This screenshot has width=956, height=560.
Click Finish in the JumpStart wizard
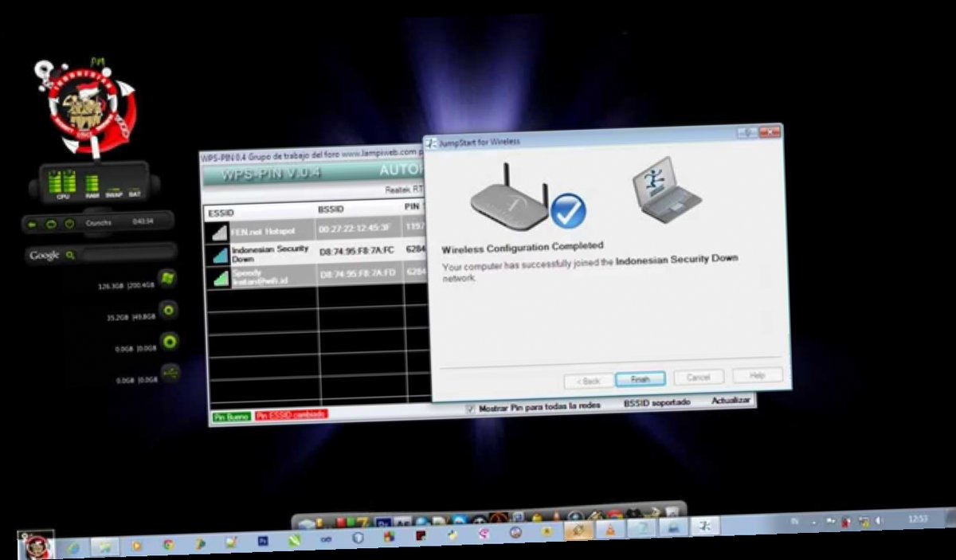(641, 380)
